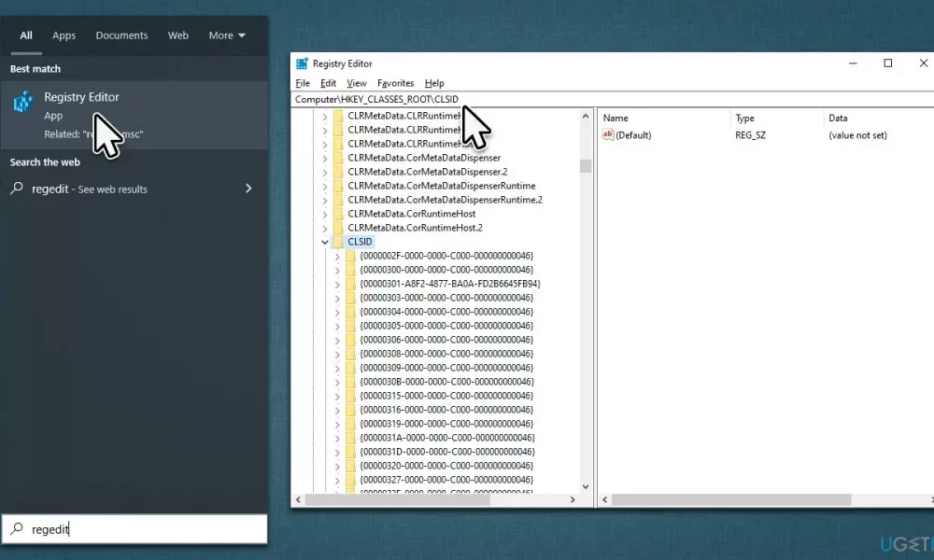This screenshot has height=560, width=934.
Task: Collapse the CLSID key
Action: click(x=325, y=242)
